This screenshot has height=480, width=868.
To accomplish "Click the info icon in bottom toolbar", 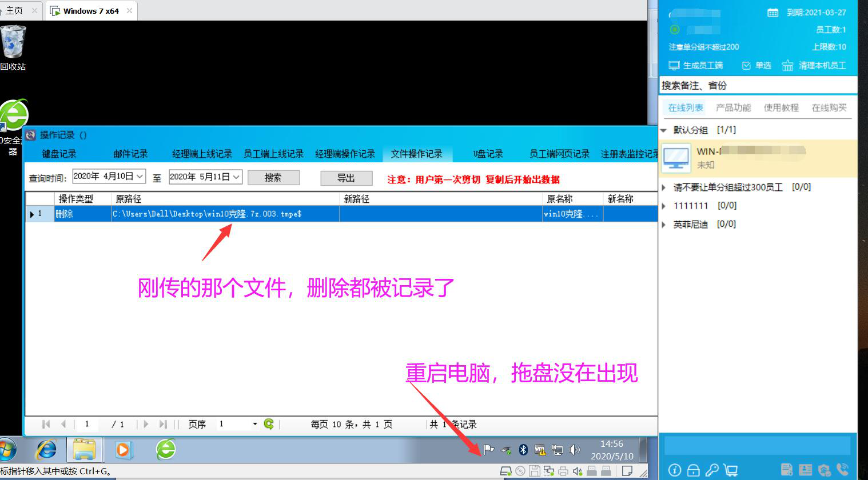I will click(x=675, y=470).
